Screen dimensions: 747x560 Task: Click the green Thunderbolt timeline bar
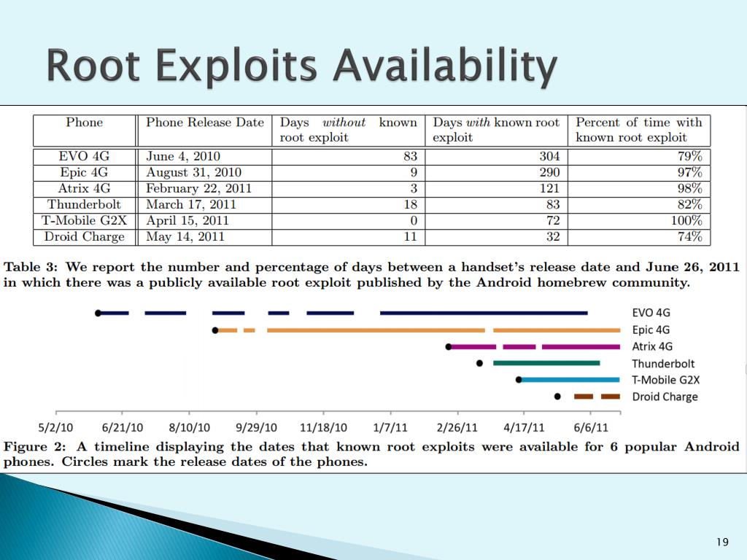coord(546,363)
